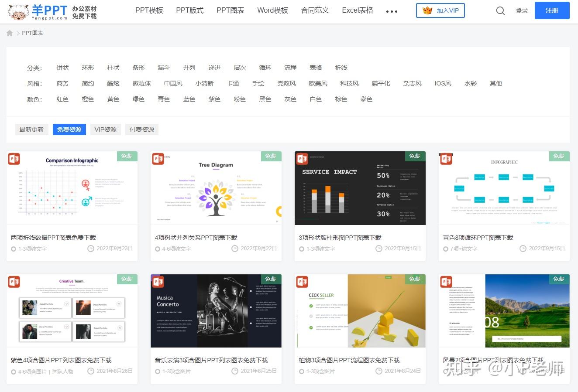Screen dimensions: 578x392
Task: Select the 付费资源 tab
Action: click(141, 129)
